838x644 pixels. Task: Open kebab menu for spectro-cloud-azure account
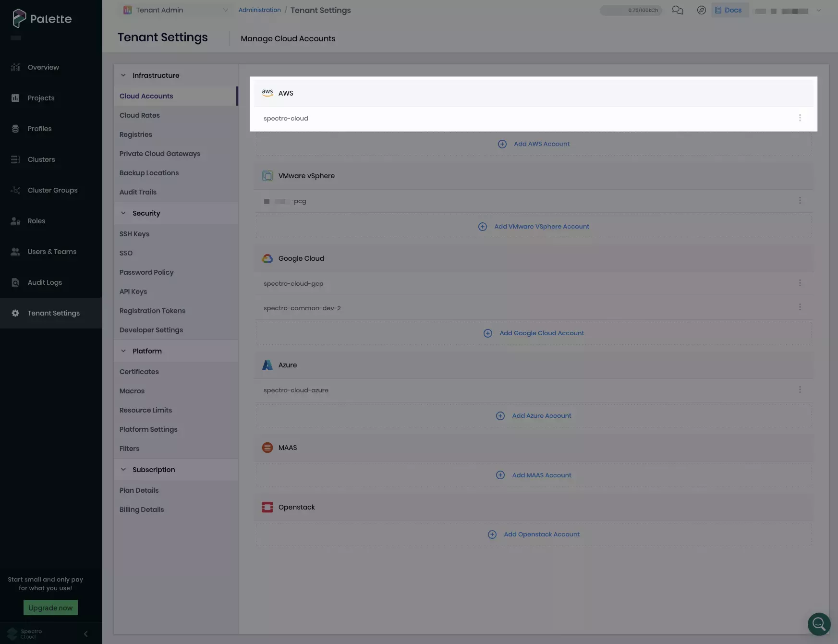click(x=800, y=389)
